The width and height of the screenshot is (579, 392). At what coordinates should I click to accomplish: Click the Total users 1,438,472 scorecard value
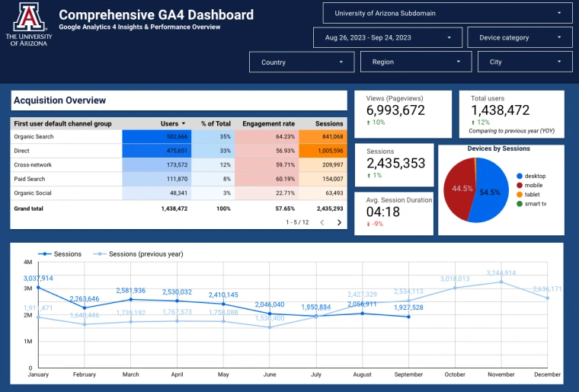(x=500, y=110)
